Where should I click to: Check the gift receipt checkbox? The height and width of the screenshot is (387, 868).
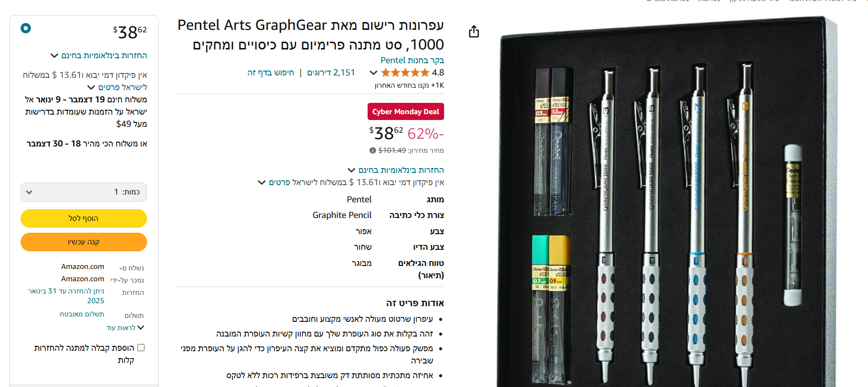point(141,348)
